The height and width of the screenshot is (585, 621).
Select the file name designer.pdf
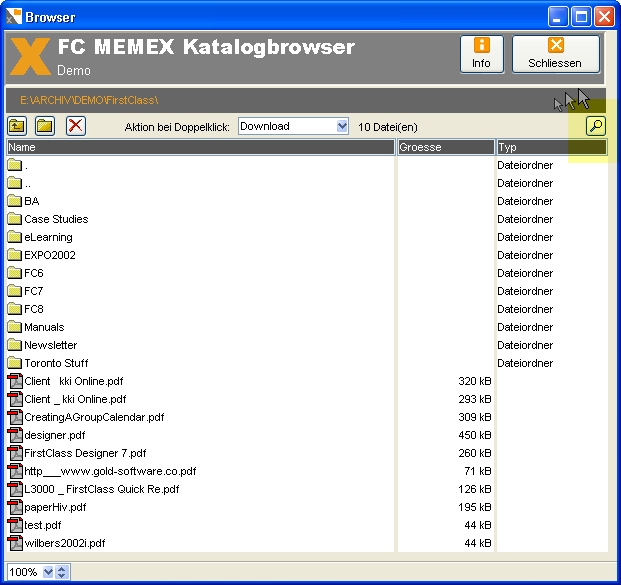coord(55,435)
